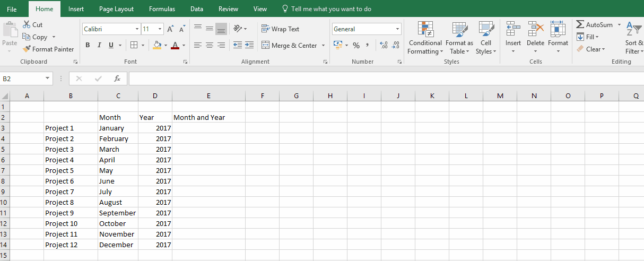Open Format as Table gallery
Screen dimensions: 644x261
click(x=459, y=38)
